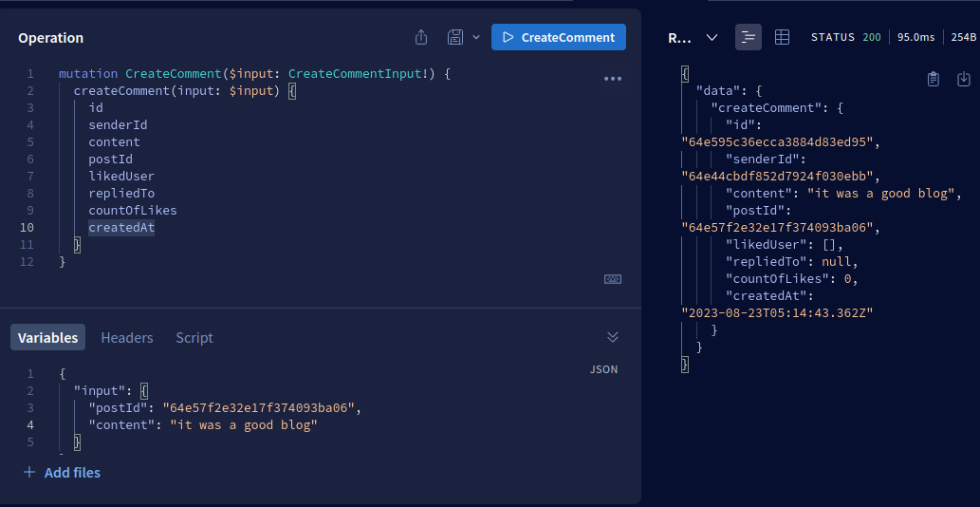The image size is (980, 507).
Task: Click the "data" key in response
Action: (x=718, y=90)
